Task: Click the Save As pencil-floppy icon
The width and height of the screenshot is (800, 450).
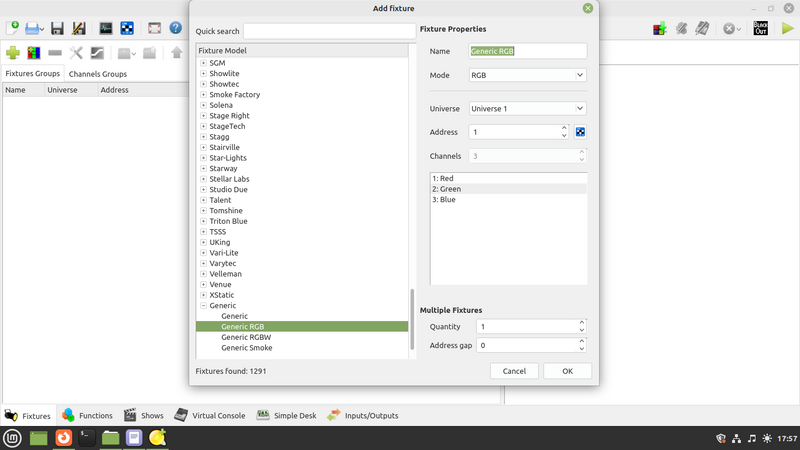Action: 79,28
